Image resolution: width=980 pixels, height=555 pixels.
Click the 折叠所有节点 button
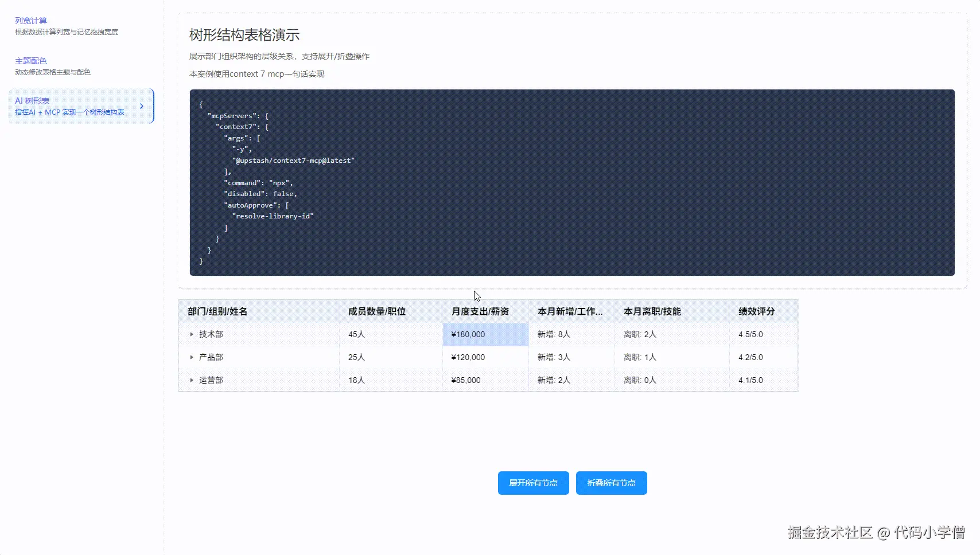[x=612, y=483]
